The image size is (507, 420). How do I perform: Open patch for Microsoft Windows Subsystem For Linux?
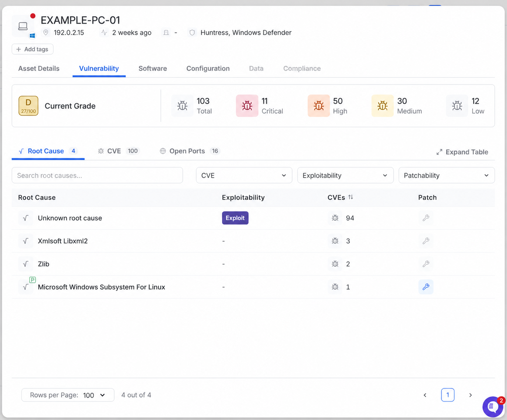(426, 287)
